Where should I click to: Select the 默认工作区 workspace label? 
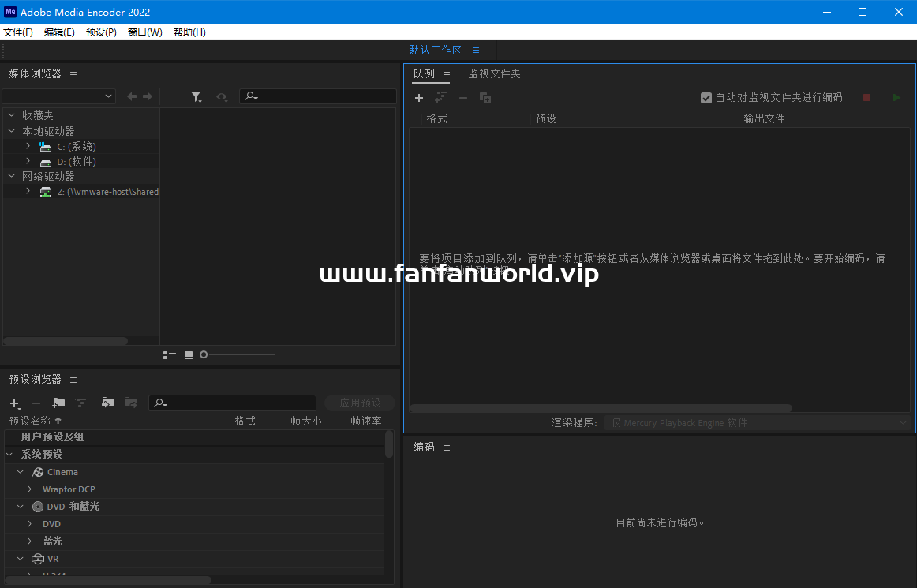coord(435,51)
